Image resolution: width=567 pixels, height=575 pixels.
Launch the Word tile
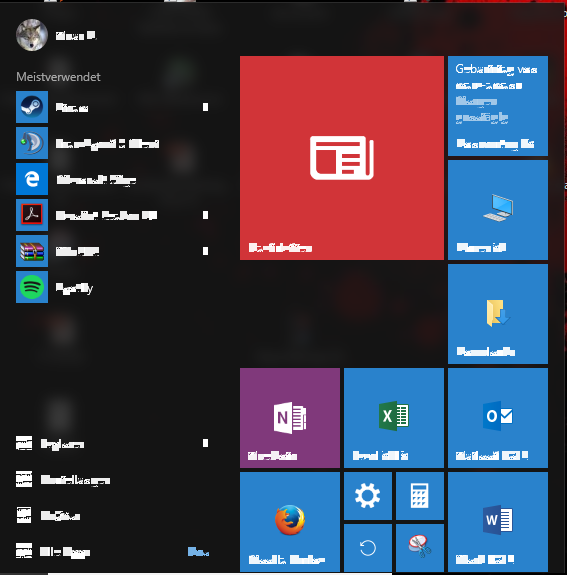[498, 522]
